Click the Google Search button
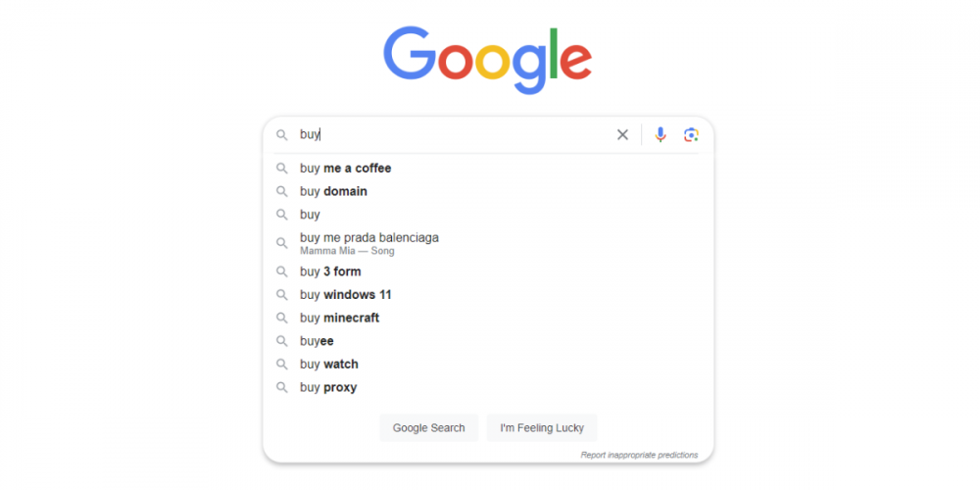This screenshot has height=490, width=980. [429, 427]
